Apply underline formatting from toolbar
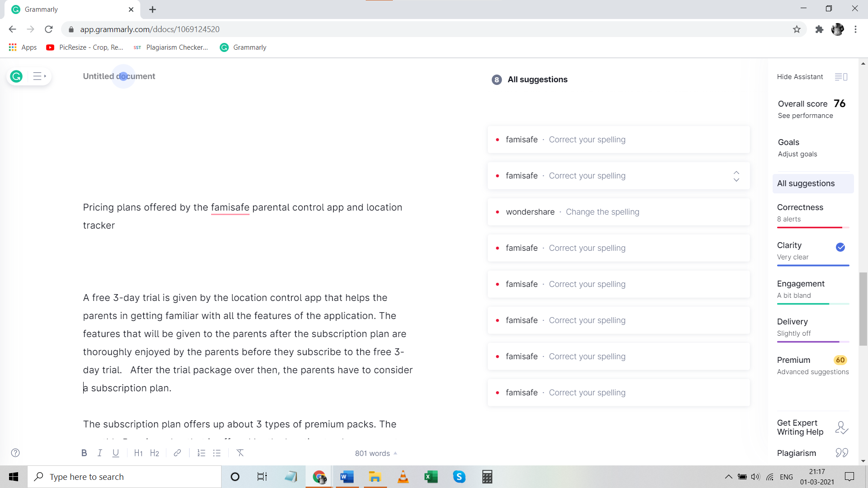 [x=116, y=453]
